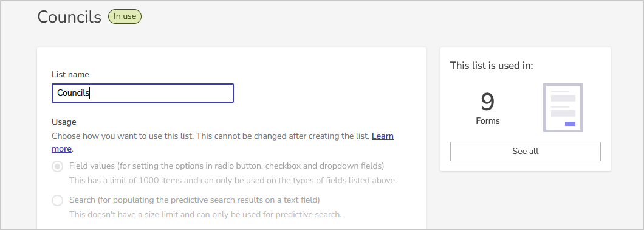644x230 pixels.
Task: Click the grey placeholder bars in the form illustration
Action: pos(563,104)
